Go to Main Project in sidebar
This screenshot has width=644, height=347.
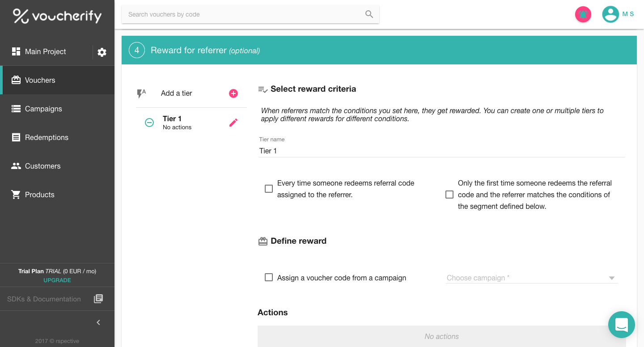(46, 51)
